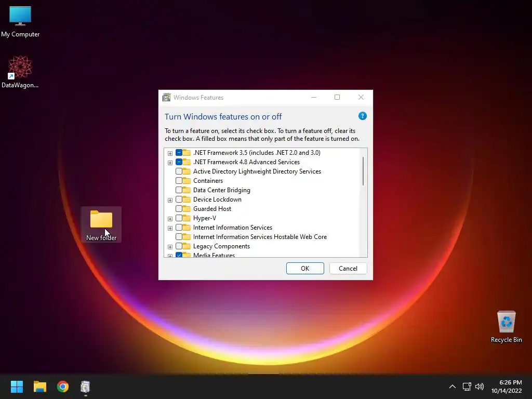Image resolution: width=532 pixels, height=399 pixels.
Task: Select the Device Lockdown label
Action: pos(217,199)
